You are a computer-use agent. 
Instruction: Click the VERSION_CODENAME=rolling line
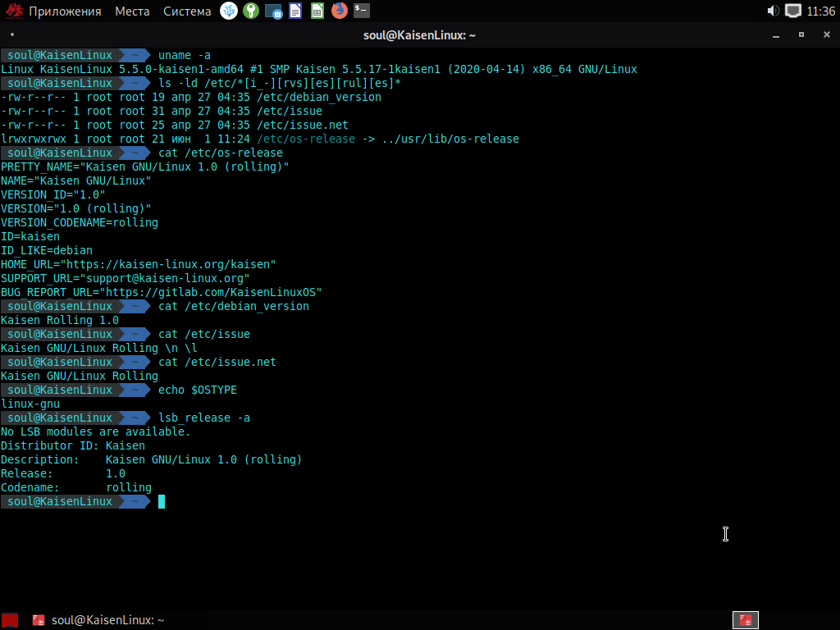(x=80, y=222)
